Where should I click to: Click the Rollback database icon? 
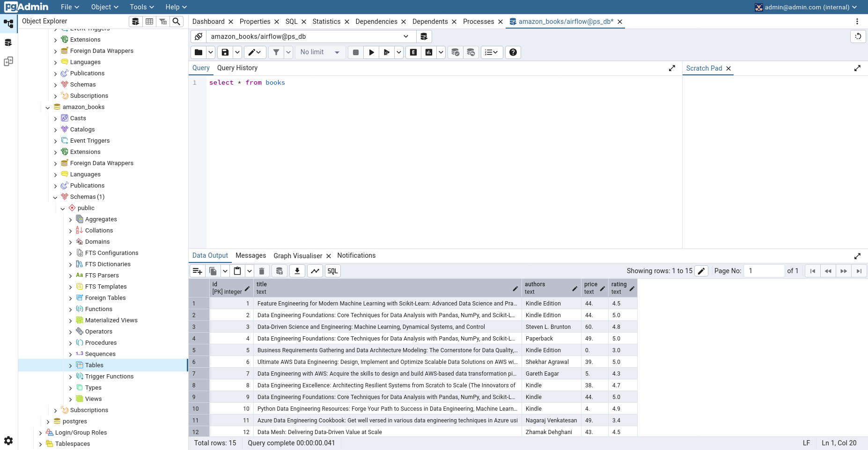(471, 52)
